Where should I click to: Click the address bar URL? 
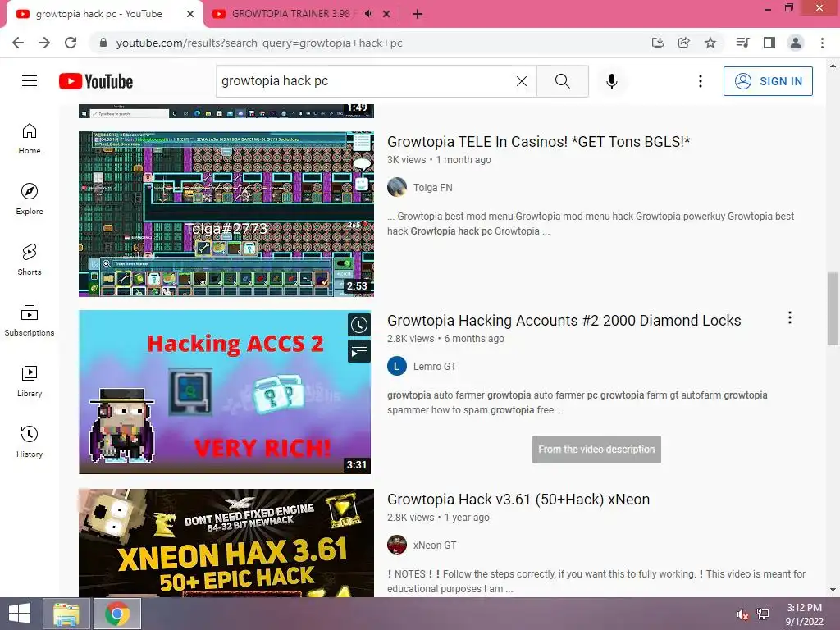click(259, 43)
